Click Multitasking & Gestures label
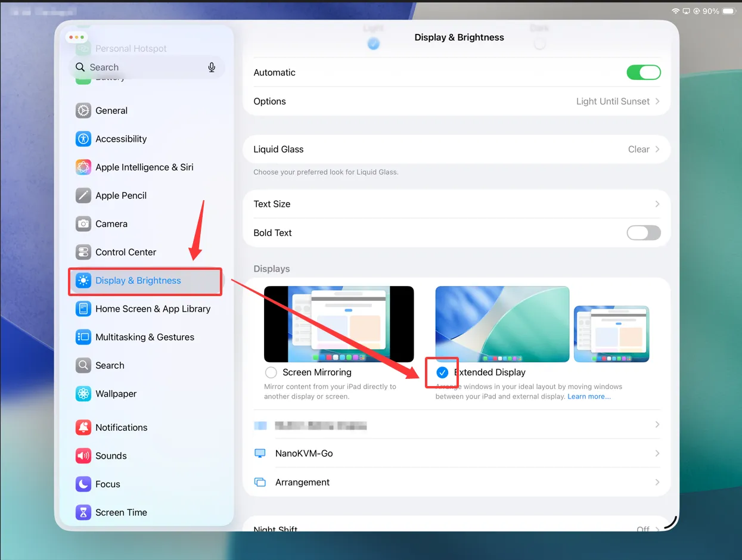Image resolution: width=742 pixels, height=560 pixels. pyautogui.click(x=145, y=337)
